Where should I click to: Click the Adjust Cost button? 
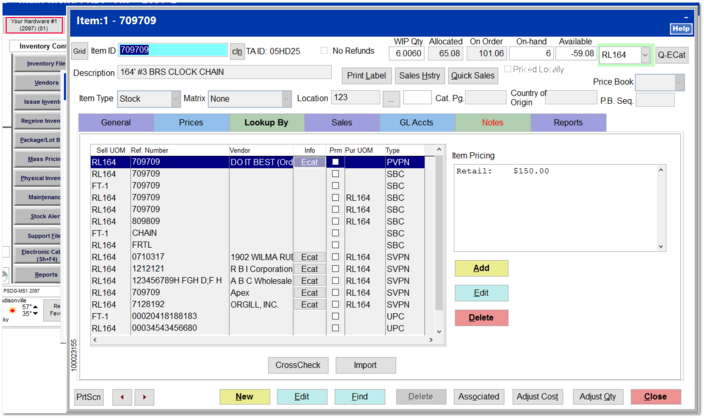537,397
